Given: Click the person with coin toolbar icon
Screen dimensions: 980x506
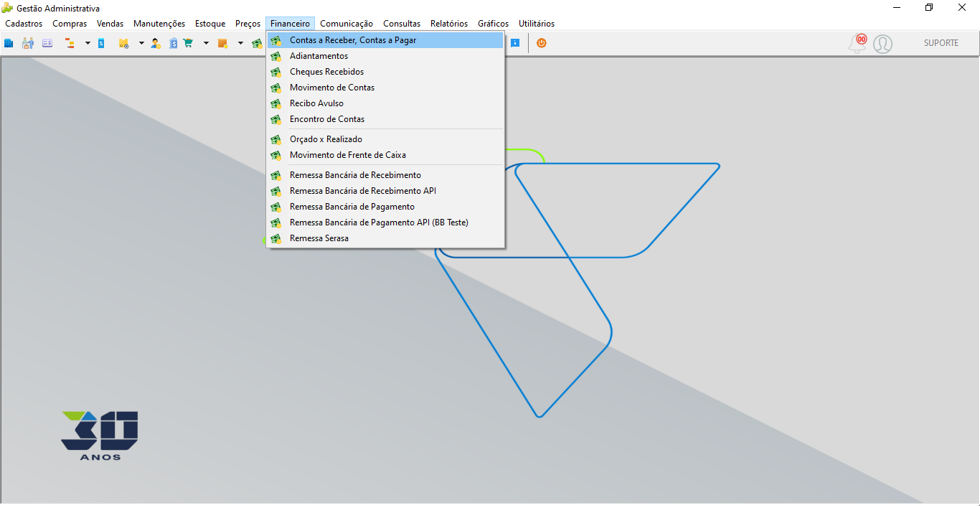Looking at the screenshot, I should (156, 43).
